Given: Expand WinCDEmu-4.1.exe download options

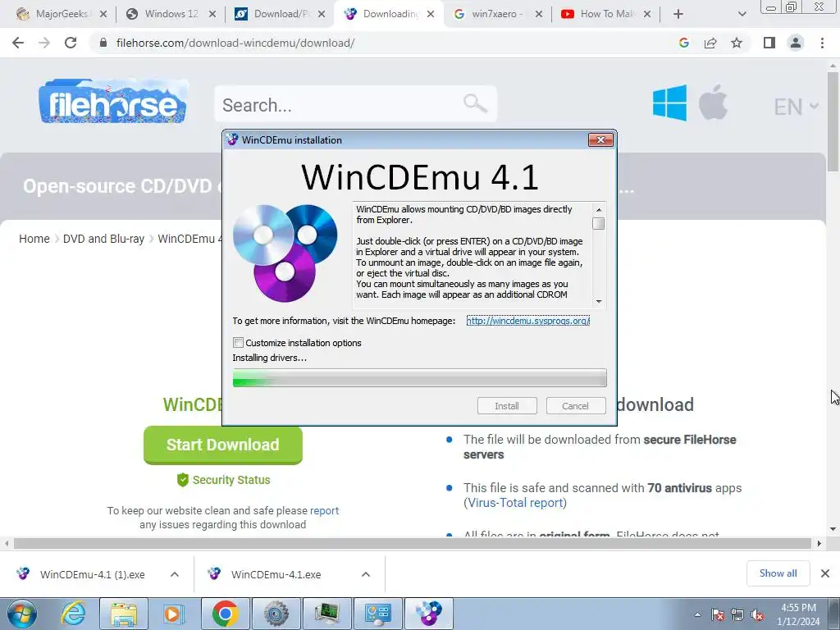Looking at the screenshot, I should coord(366,574).
